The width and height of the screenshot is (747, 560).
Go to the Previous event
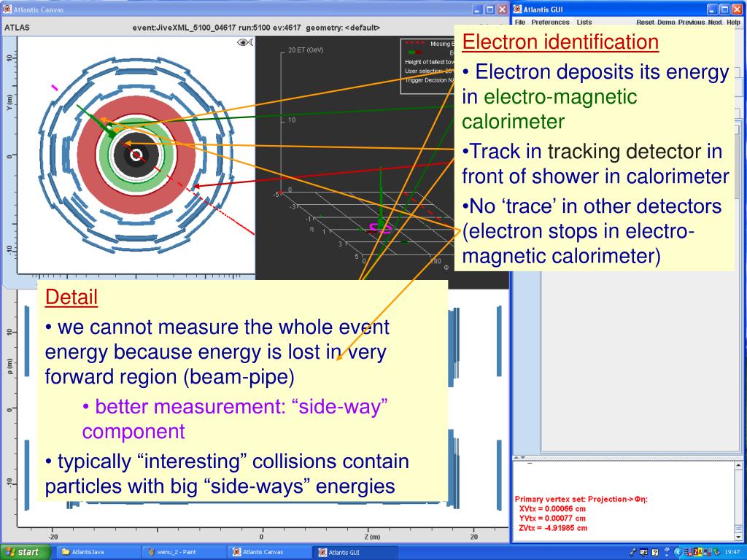tap(692, 23)
